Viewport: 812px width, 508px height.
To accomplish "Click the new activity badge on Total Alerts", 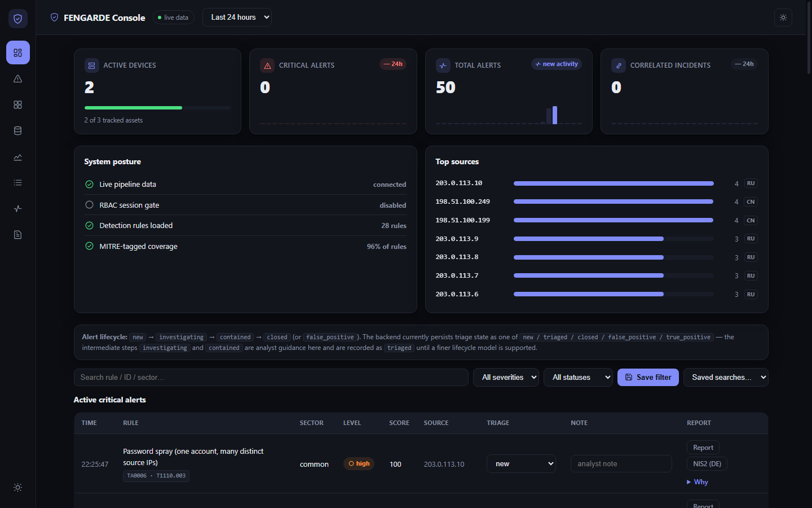I will click(557, 64).
